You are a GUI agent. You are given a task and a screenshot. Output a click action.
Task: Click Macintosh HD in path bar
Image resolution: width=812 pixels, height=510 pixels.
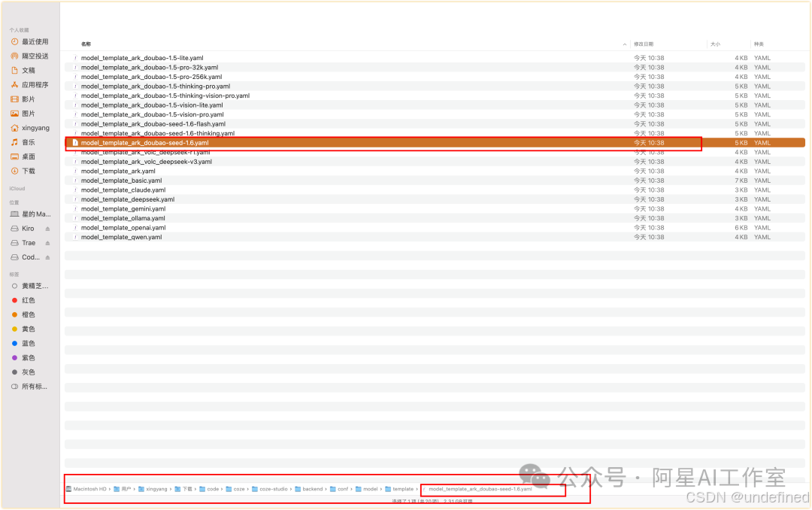(86, 489)
